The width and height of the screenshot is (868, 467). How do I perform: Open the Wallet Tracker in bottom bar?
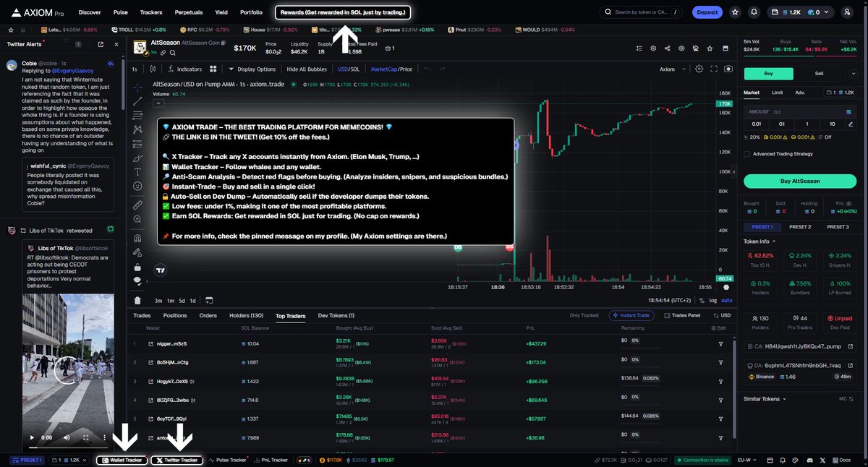pyautogui.click(x=122, y=460)
